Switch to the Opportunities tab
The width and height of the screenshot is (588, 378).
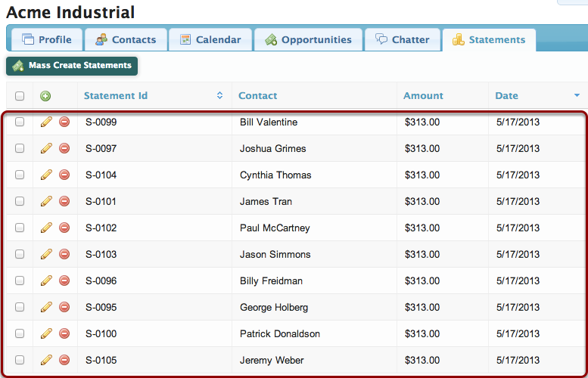pyautogui.click(x=308, y=39)
